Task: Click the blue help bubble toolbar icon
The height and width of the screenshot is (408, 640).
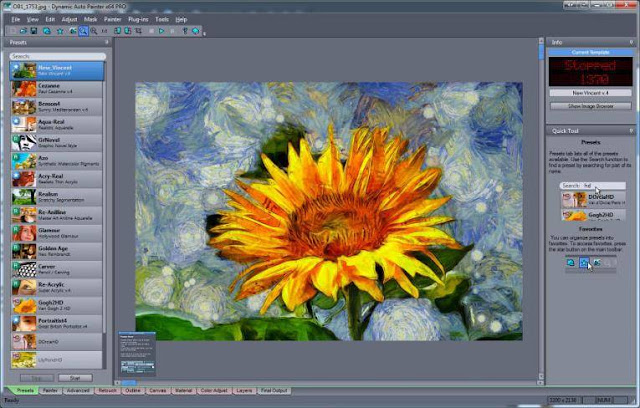Action: pos(196,31)
